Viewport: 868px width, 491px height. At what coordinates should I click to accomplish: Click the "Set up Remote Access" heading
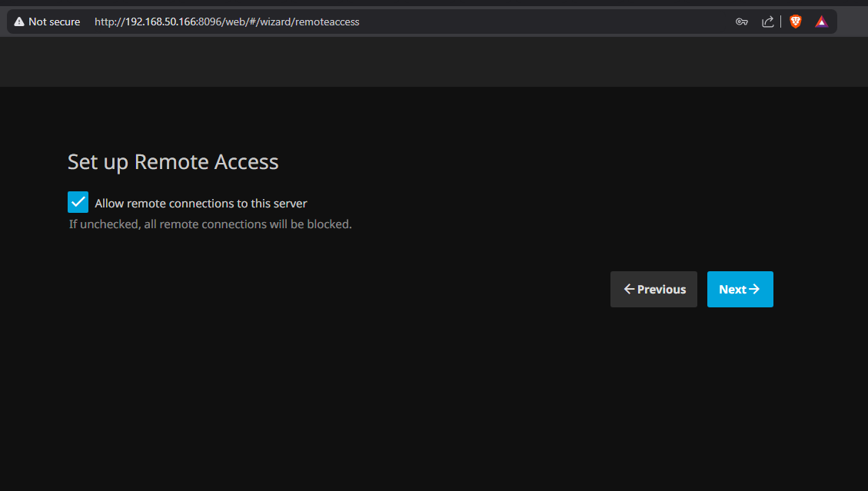(x=173, y=161)
